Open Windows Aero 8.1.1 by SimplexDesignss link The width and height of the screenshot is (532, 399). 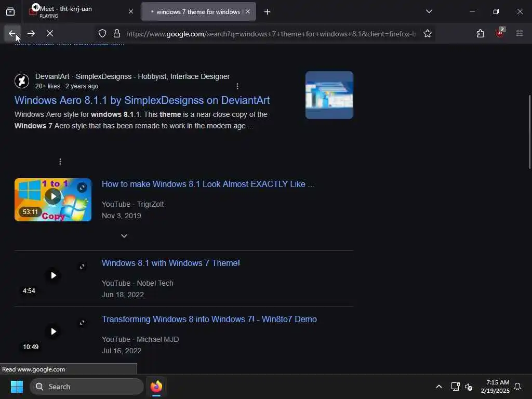point(142,100)
